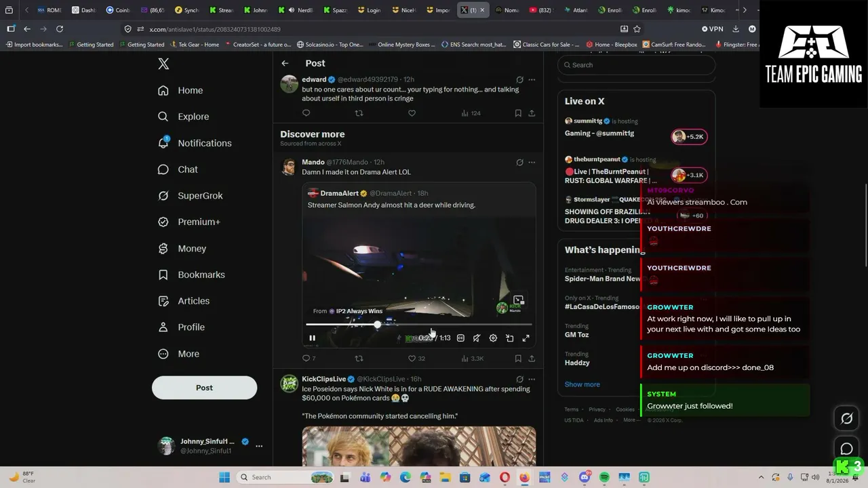Open the Johnny_Sinful1 account menu dots
868x488 pixels.
[259, 446]
